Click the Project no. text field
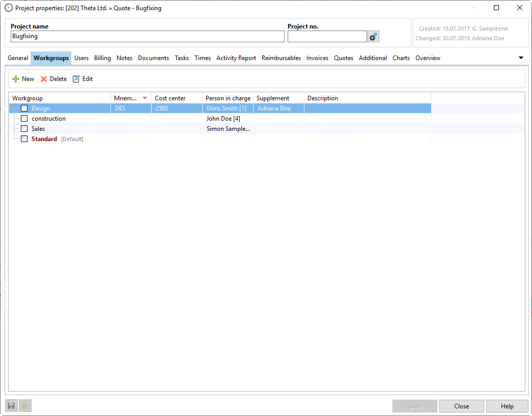Image resolution: width=532 pixels, height=416 pixels. (x=327, y=37)
